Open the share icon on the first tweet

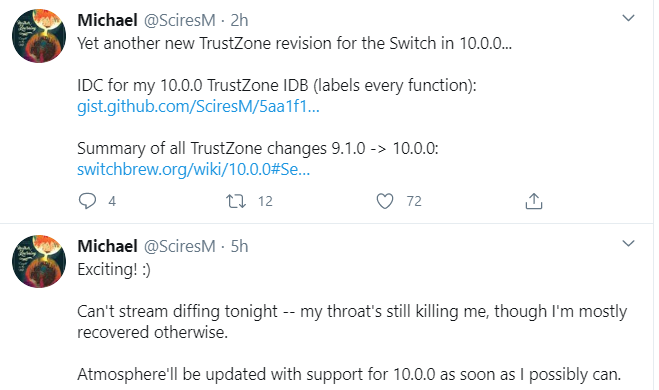pos(534,201)
